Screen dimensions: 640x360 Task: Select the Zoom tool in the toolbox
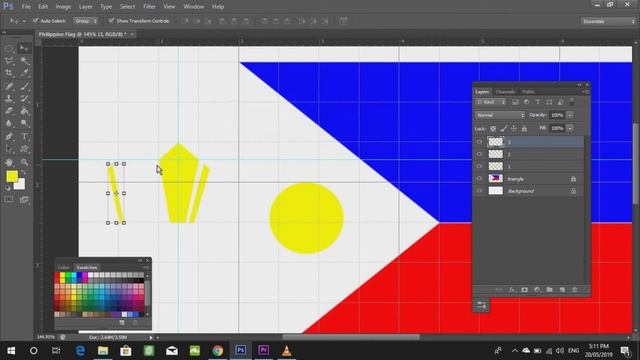point(24,162)
